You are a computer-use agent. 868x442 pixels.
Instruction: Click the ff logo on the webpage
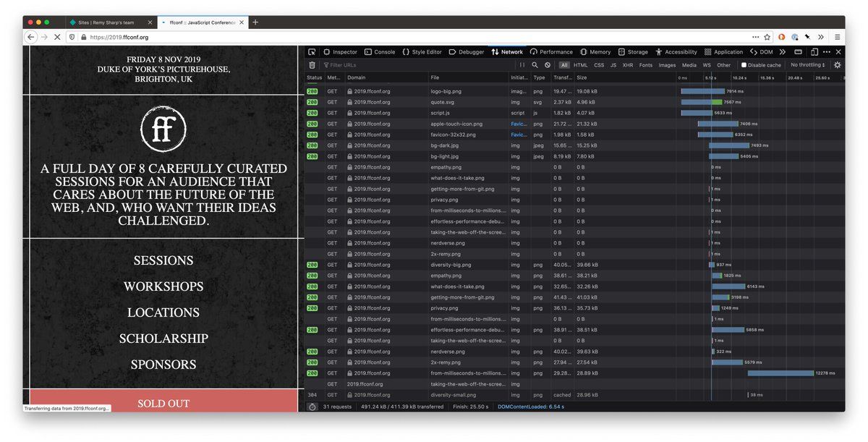tap(163, 129)
